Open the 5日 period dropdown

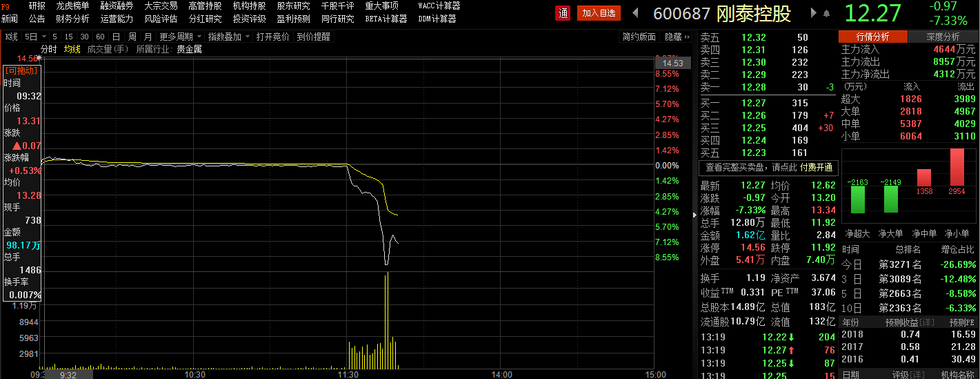35,37
